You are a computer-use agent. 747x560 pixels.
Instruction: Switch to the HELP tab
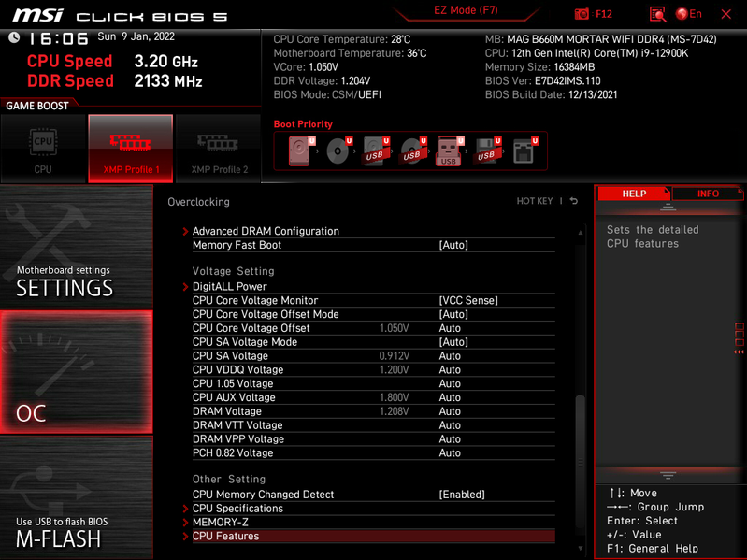pos(634,194)
